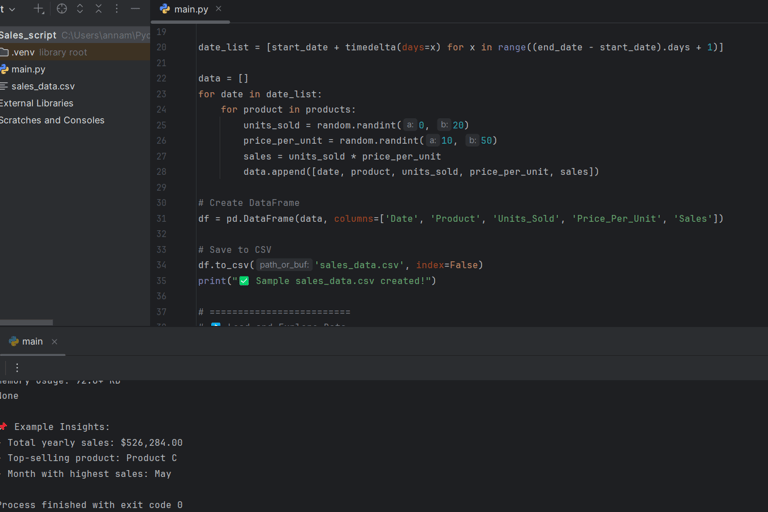Click 'random.randint' on line 26
Image resolution: width=768 pixels, height=512 pixels.
click(379, 141)
